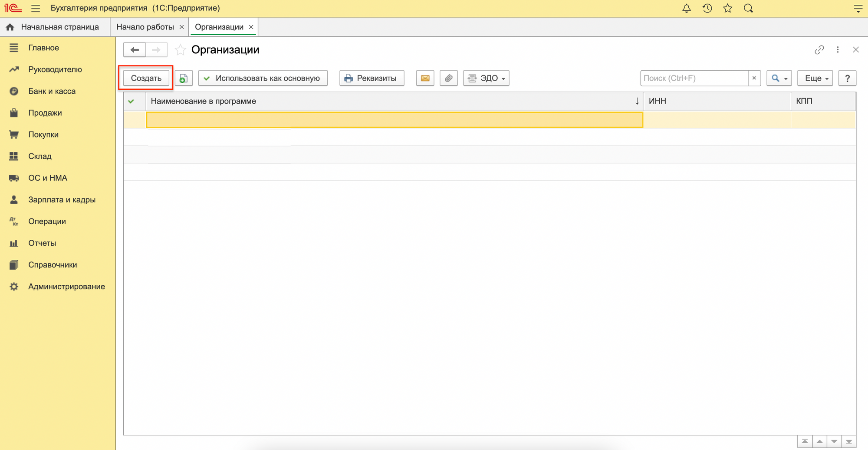Open Зарплата и кадры section
Viewport: 868px width, 450px height.
(62, 199)
